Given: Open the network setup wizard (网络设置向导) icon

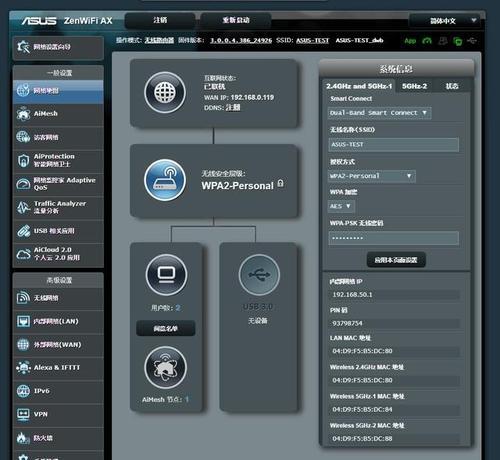Looking at the screenshot, I should tap(23, 47).
